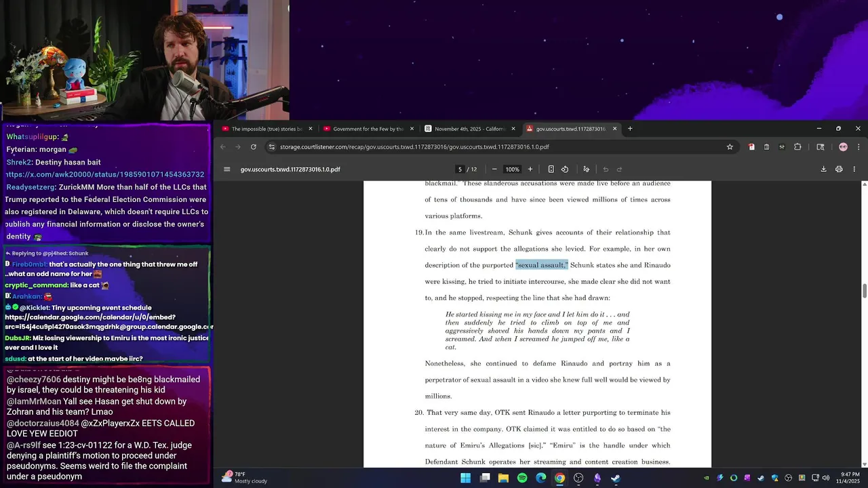Viewport: 868px width, 488px height.
Task: Select the PDF annotate draw tool
Action: 587,169
